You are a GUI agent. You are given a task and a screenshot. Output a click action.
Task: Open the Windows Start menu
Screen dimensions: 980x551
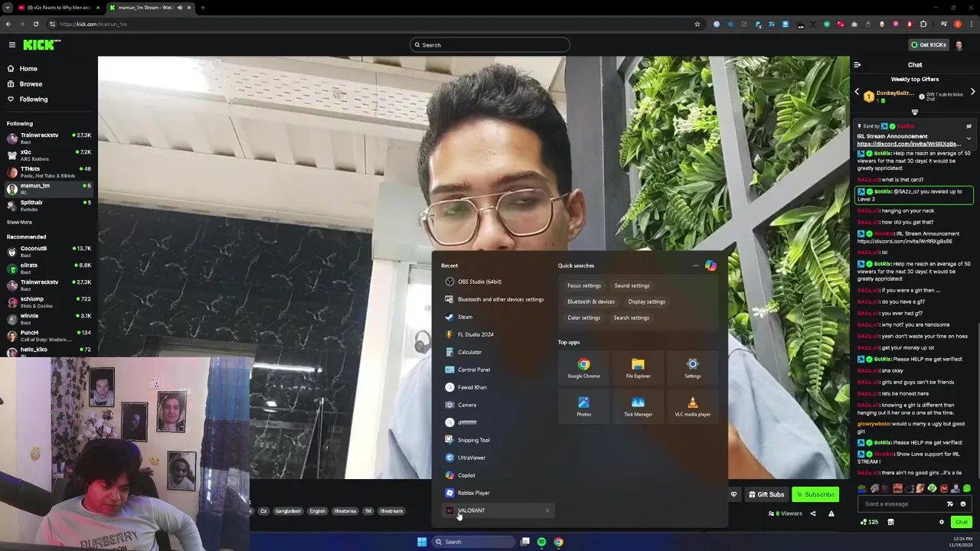(x=422, y=542)
